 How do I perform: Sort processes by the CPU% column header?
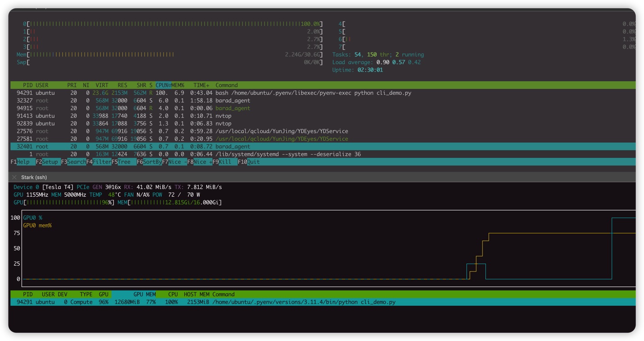pyautogui.click(x=163, y=85)
